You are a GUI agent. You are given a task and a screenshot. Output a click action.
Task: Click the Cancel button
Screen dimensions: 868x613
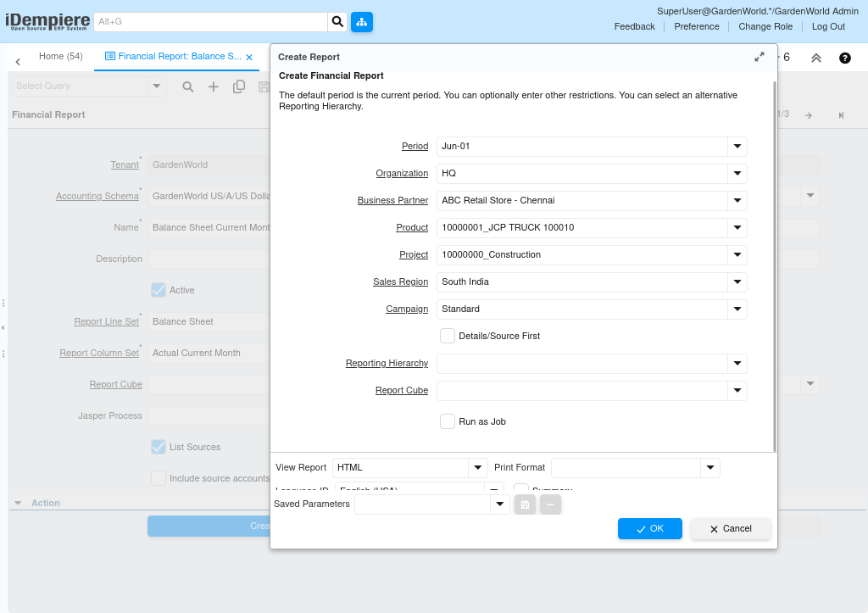pyautogui.click(x=731, y=529)
